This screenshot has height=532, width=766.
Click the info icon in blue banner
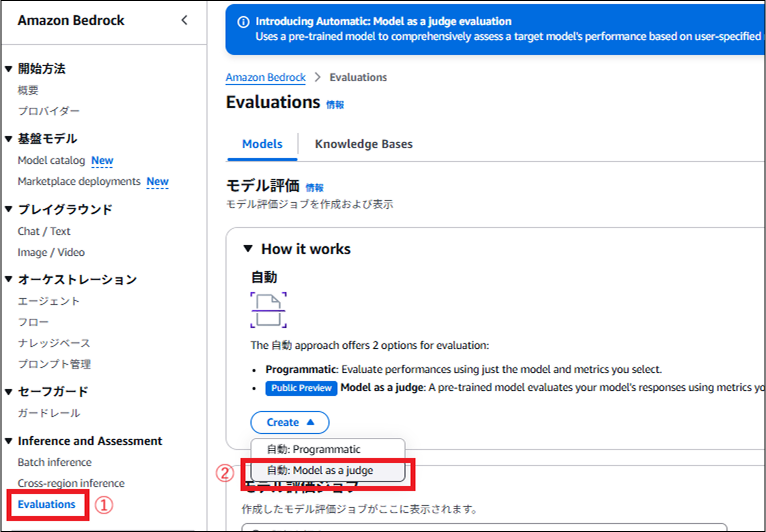click(243, 22)
